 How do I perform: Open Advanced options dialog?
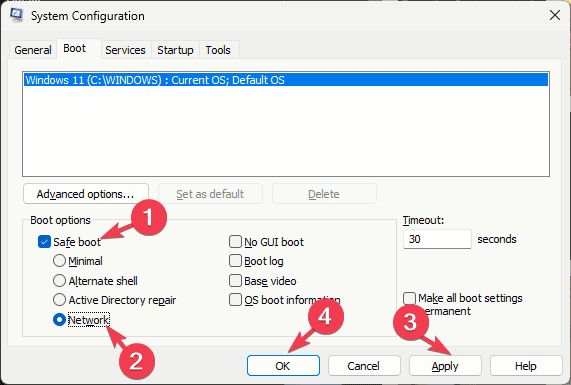(x=86, y=194)
